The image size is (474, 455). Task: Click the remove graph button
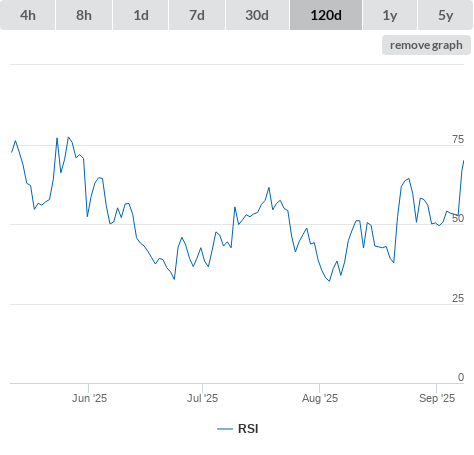coord(426,45)
